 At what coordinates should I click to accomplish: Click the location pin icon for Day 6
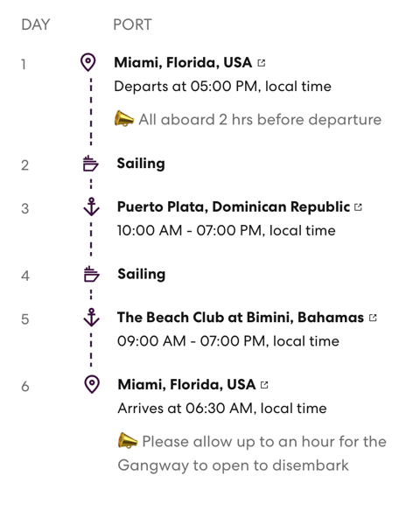pos(92,384)
